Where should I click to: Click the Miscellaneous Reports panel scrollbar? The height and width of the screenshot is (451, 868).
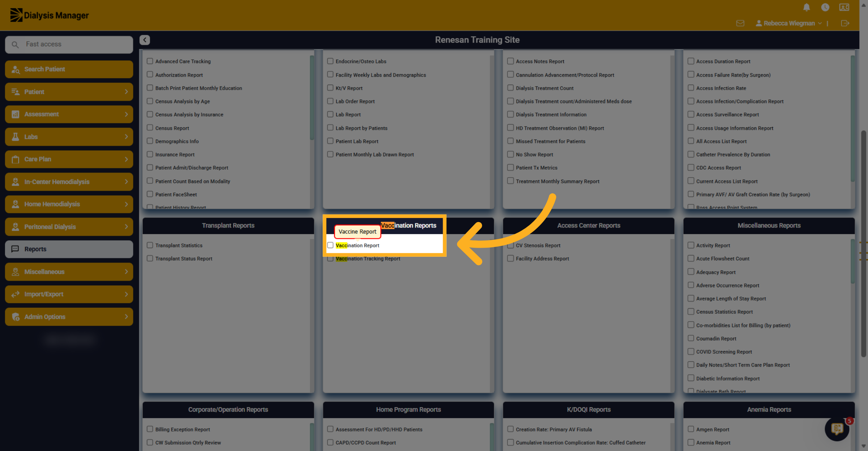[x=853, y=261]
